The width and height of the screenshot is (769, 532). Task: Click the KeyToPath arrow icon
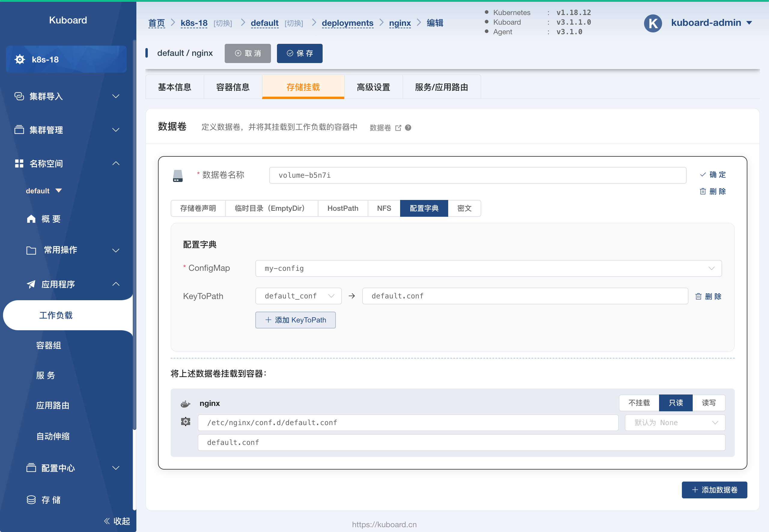(x=351, y=296)
